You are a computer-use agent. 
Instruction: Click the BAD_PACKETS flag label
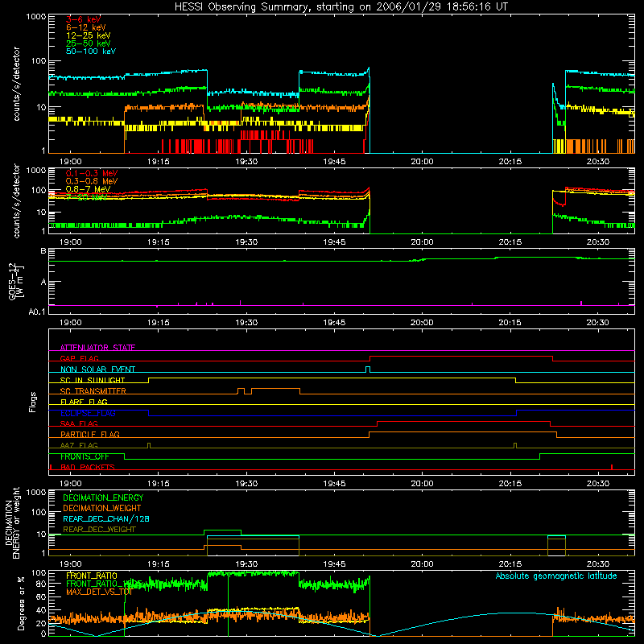click(x=88, y=467)
